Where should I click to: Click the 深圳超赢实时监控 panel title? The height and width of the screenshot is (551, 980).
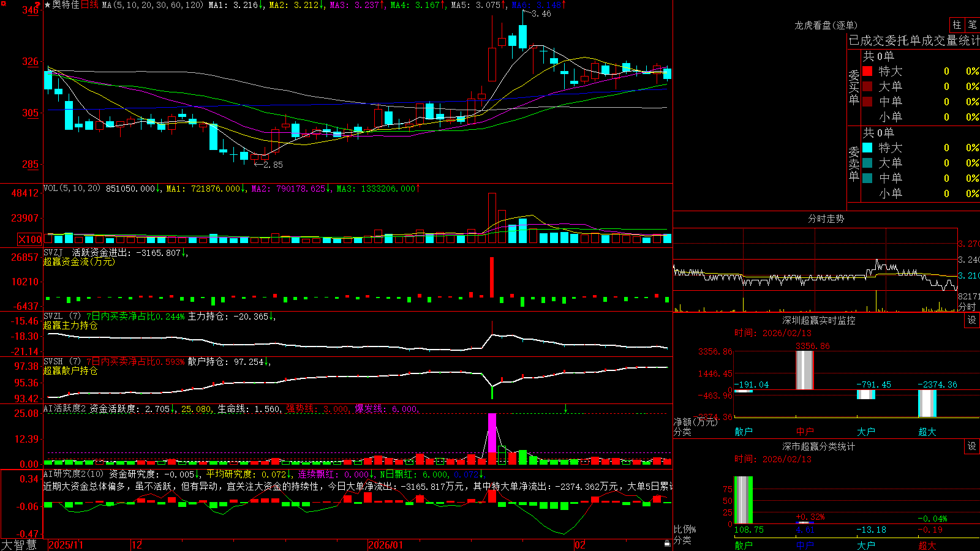point(819,320)
